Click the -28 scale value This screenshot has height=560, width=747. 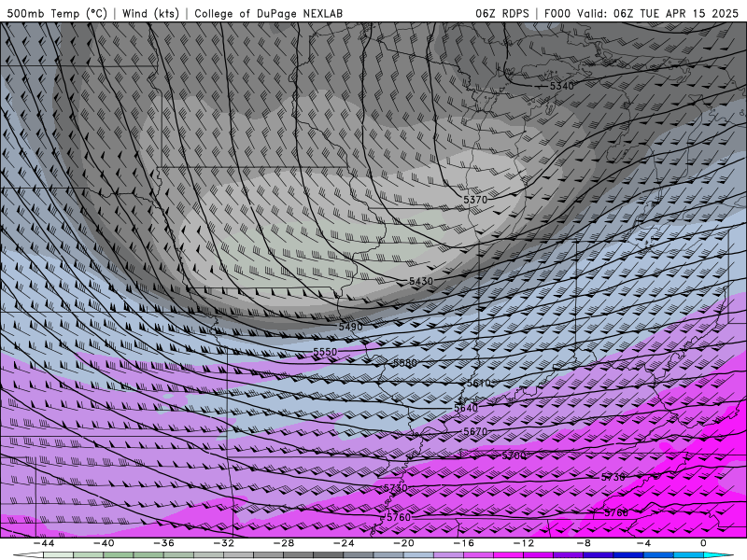(284, 543)
